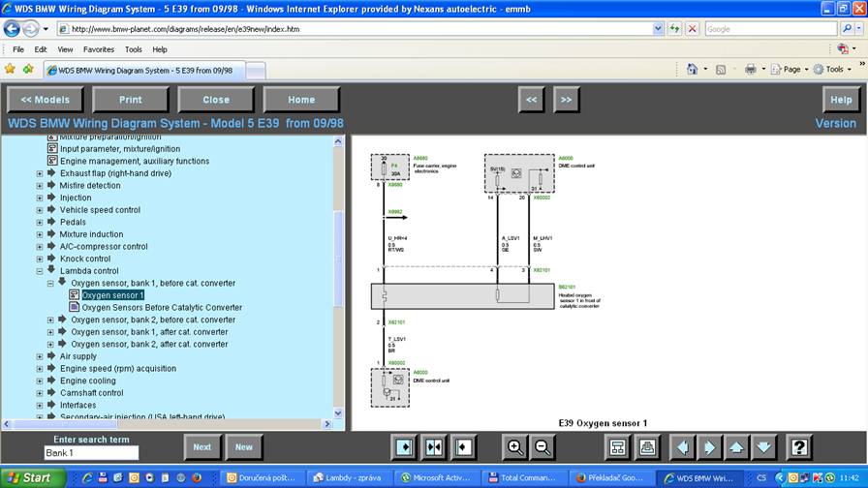Click the zoom in magnifier icon
Screen dimensions: 868x488
515,447
